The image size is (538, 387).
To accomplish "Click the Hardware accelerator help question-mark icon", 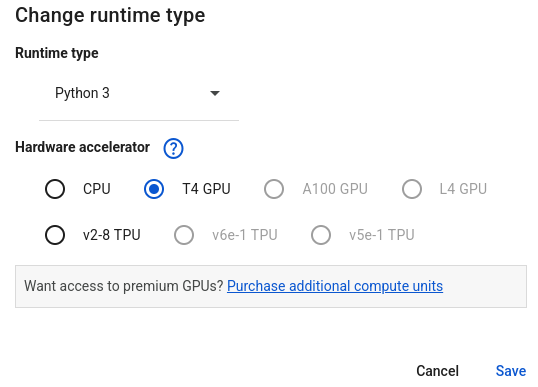I will 173,149.
